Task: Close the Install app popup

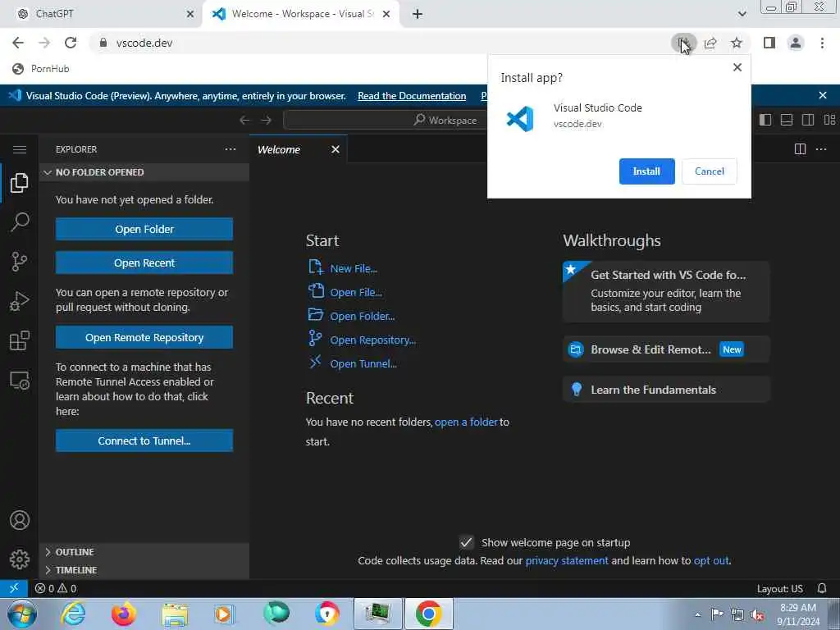Action: click(737, 67)
